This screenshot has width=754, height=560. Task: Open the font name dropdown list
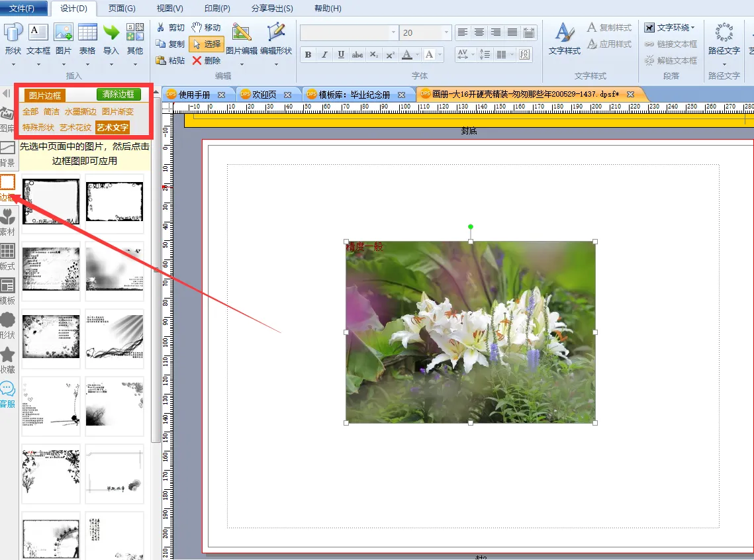tap(393, 32)
